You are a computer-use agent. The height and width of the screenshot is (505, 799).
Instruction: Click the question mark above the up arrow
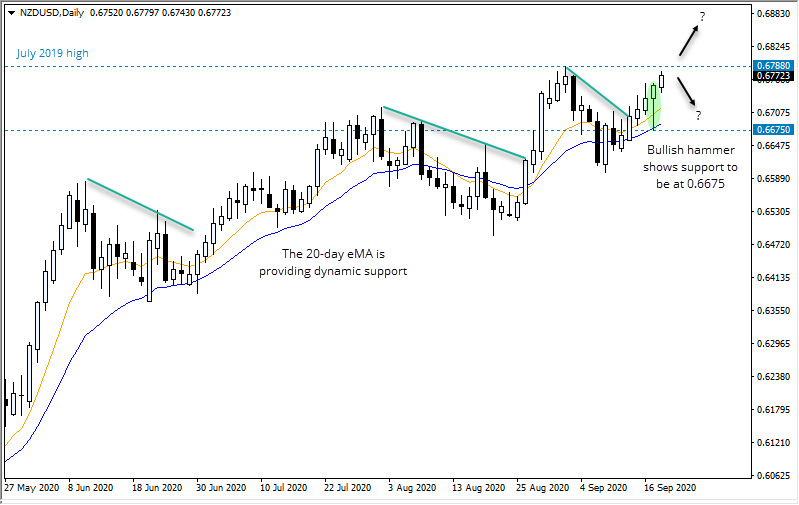point(702,16)
